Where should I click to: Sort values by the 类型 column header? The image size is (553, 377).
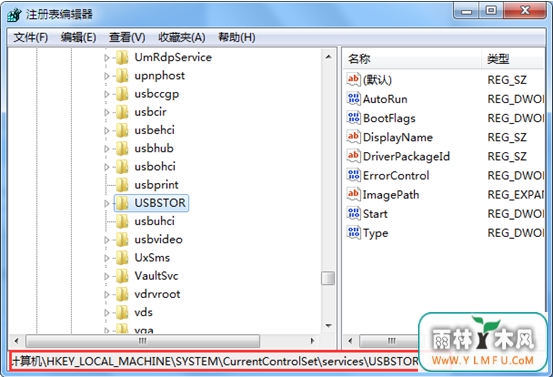pyautogui.click(x=514, y=59)
